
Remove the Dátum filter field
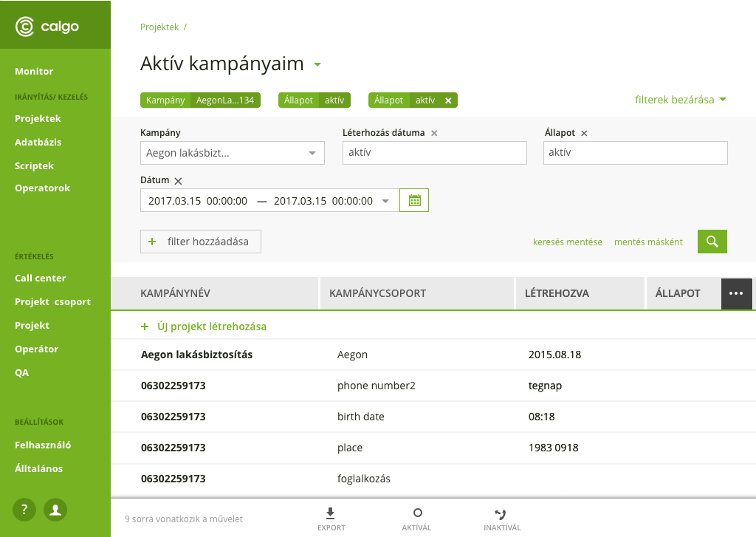pos(178,181)
